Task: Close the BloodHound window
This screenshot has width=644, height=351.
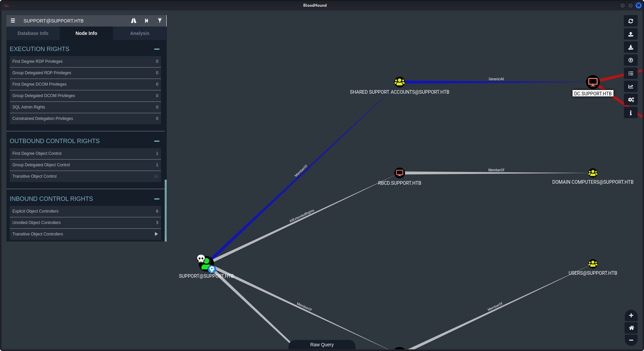Action: point(639,5)
